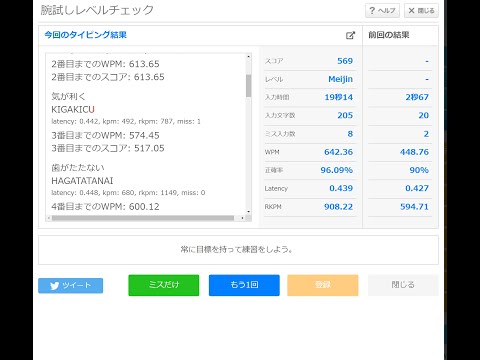
Task: Click the accuracy value 96.09%
Action: [x=337, y=170]
